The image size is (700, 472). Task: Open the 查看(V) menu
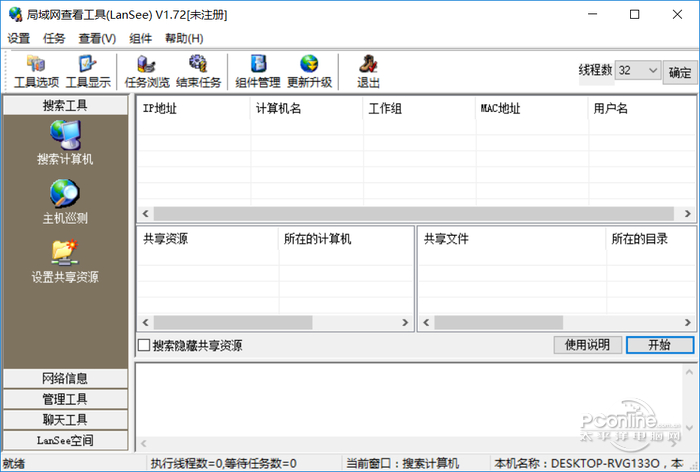click(x=97, y=38)
